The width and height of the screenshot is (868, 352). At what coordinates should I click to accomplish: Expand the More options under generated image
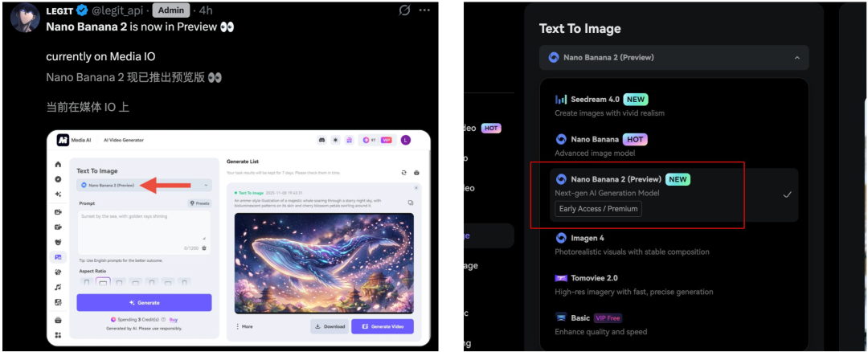tap(244, 326)
